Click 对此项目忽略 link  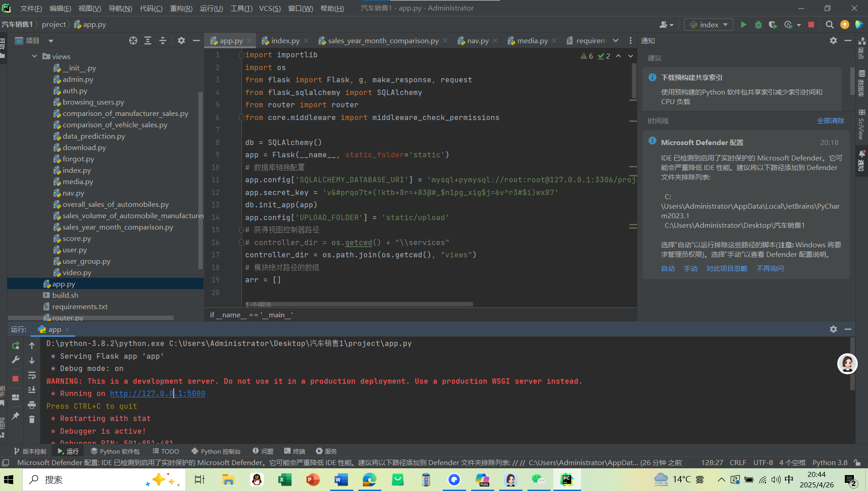tap(727, 269)
